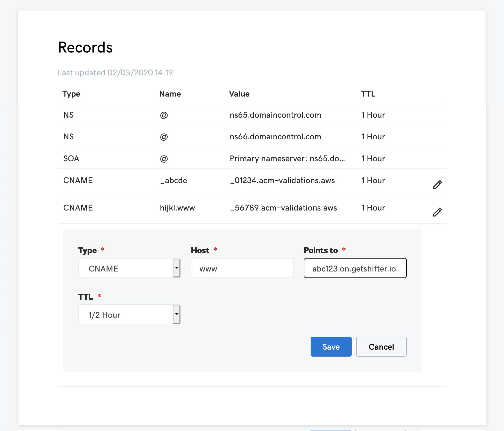Image resolution: width=504 pixels, height=431 pixels.
Task: Select the ns66.domaincontrol.com value cell
Action: (276, 137)
